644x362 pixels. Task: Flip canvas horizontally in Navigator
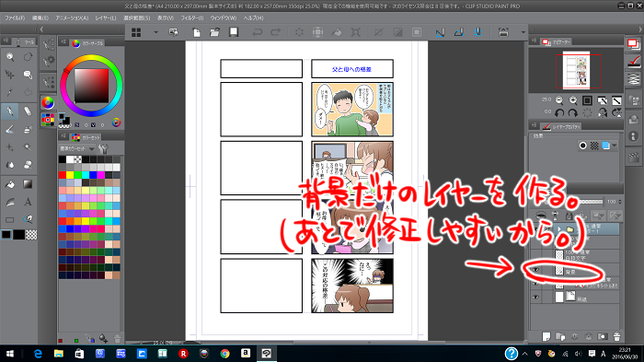click(603, 112)
